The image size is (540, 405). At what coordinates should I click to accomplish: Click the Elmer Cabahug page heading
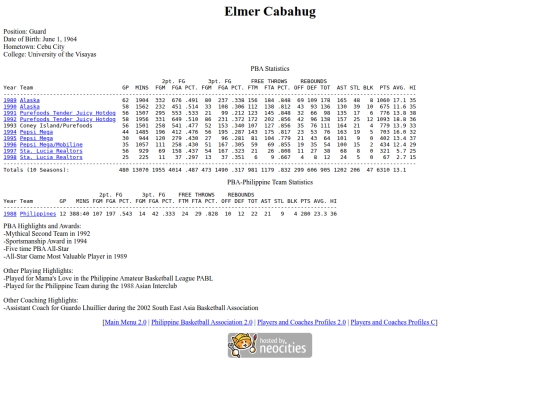coord(270,11)
